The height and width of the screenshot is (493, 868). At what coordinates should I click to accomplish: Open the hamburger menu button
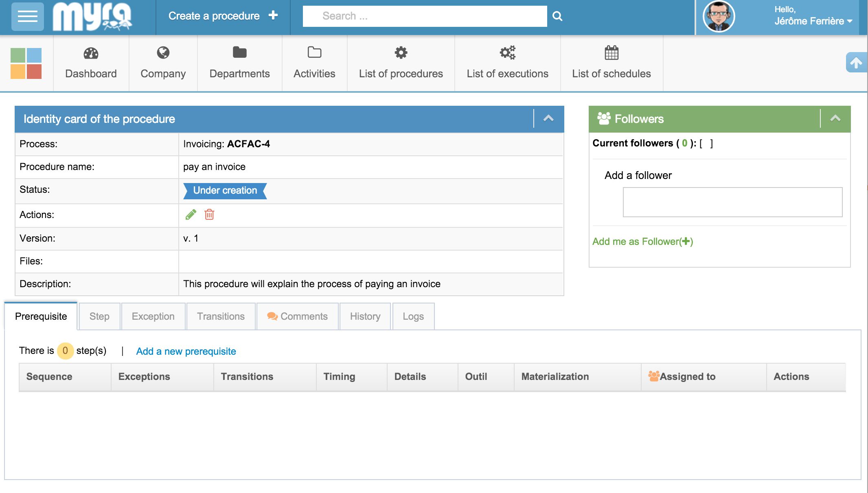(x=27, y=16)
